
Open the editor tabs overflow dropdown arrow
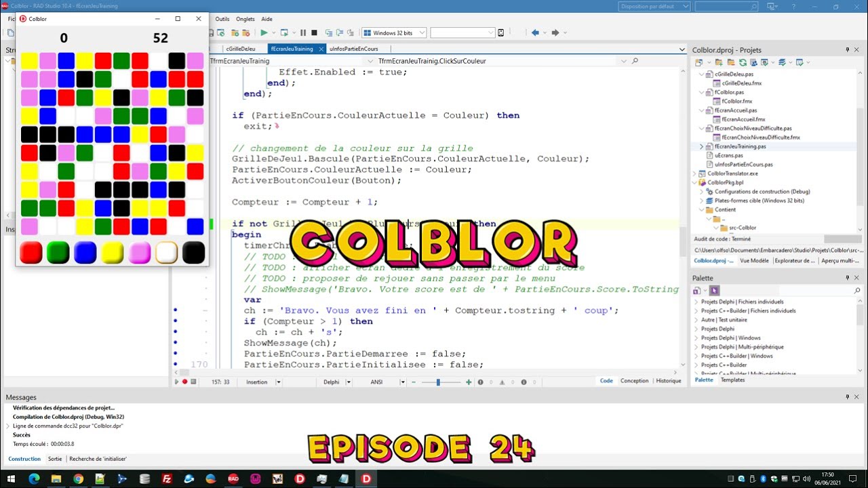[x=682, y=49]
